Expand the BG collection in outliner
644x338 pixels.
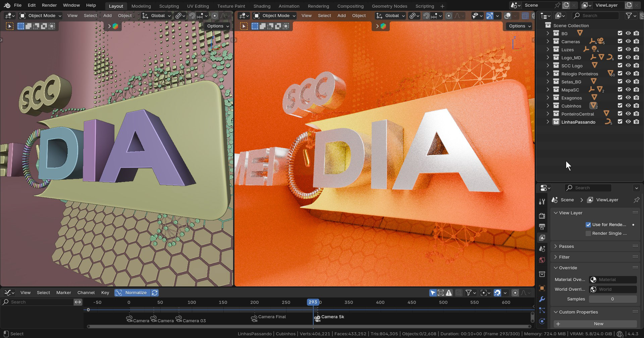(548, 33)
